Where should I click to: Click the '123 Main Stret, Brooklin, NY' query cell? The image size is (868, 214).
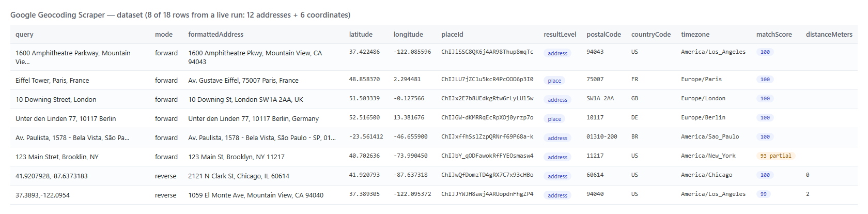pos(57,157)
